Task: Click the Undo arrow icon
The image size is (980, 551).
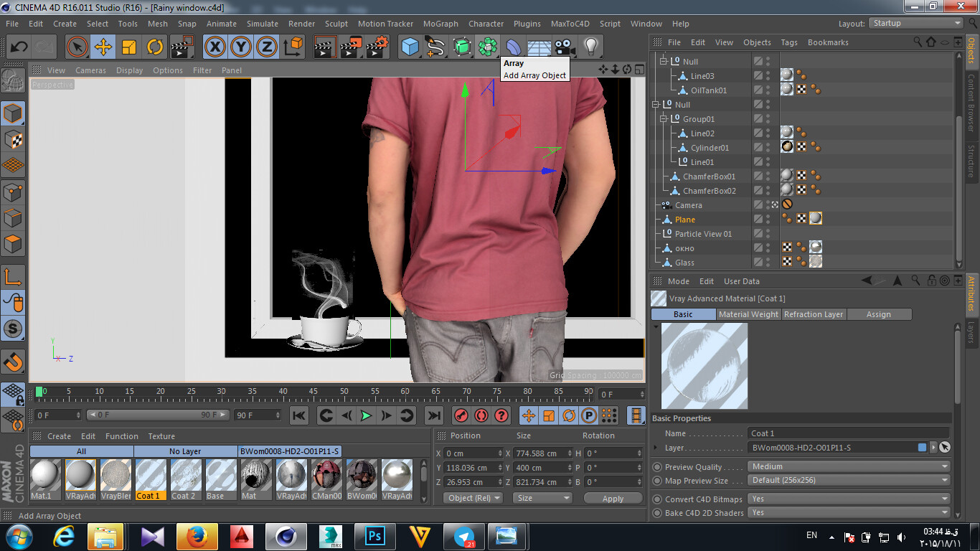Action: point(19,47)
